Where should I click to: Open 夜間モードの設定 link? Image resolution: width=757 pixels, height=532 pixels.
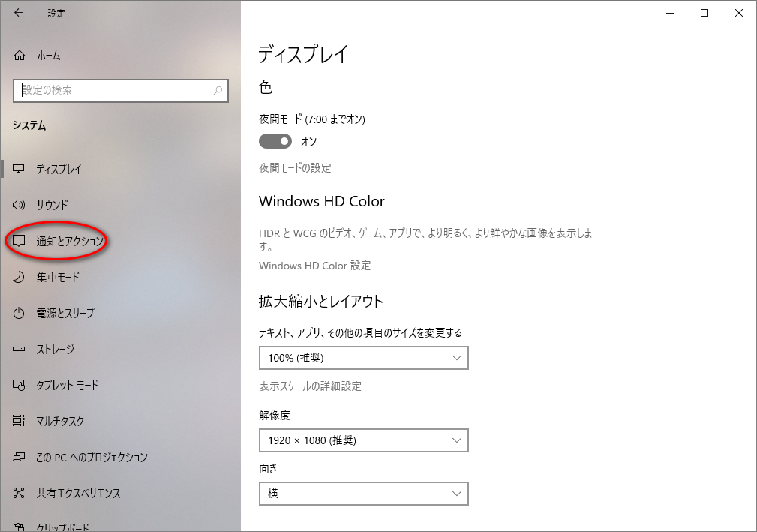(x=295, y=168)
